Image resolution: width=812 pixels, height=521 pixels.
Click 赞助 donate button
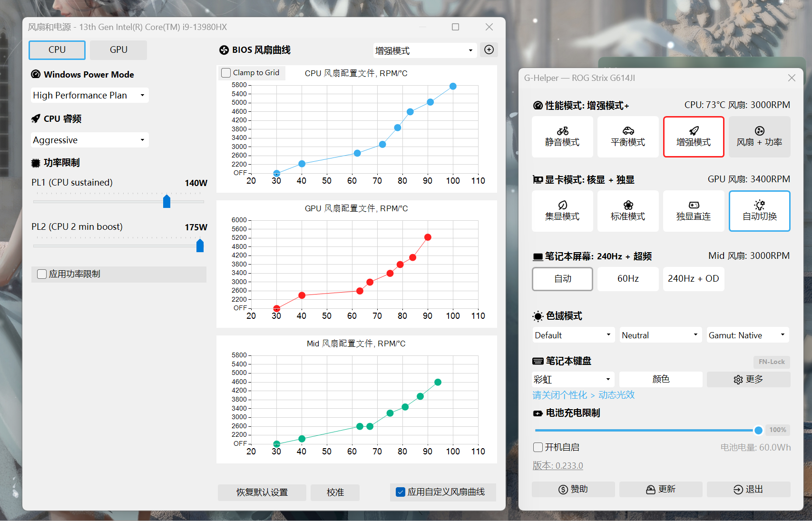point(573,489)
